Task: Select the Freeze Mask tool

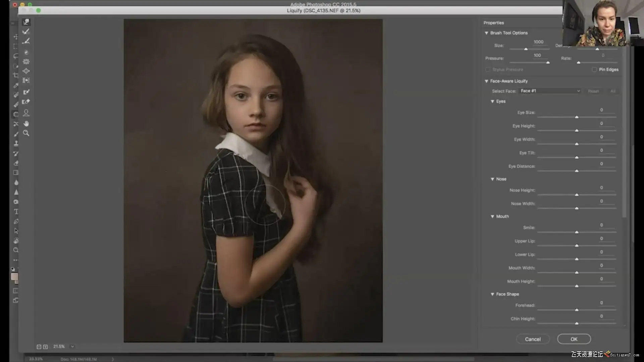Action: pyautogui.click(x=26, y=92)
